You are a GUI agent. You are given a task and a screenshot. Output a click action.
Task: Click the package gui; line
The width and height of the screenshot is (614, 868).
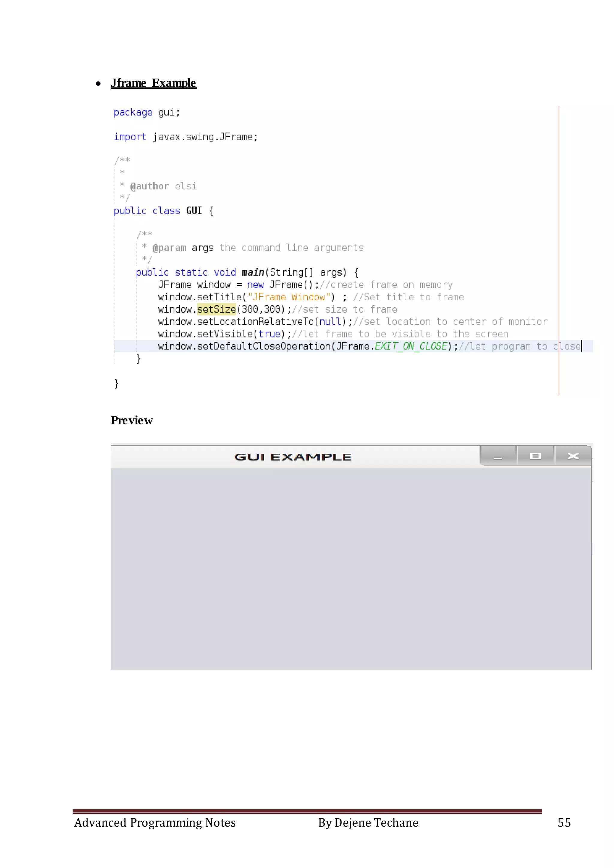click(147, 112)
